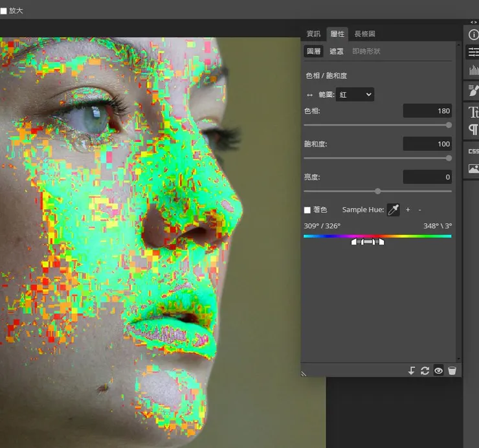
Task: Toggle adjustment visibility eye icon
Action: coord(438,371)
